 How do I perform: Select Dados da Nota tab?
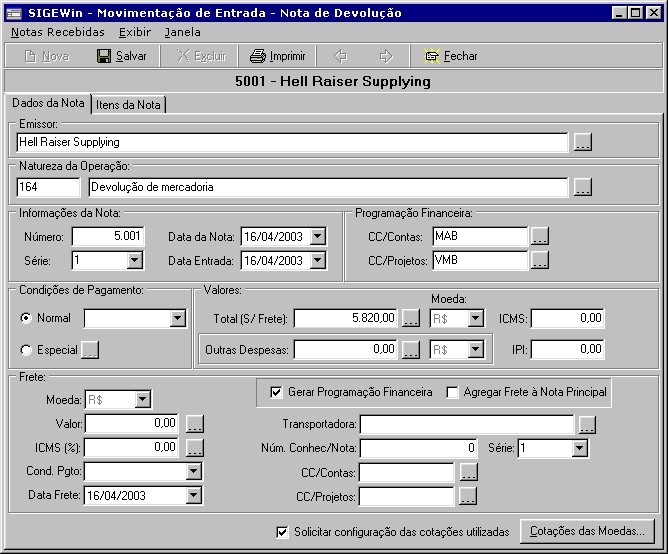48,103
